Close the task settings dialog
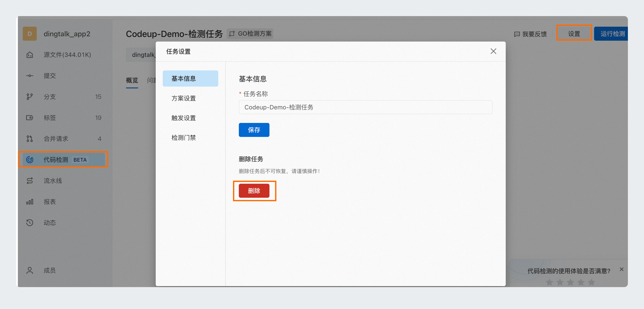Screen dimensions: 644x309 (493, 51)
